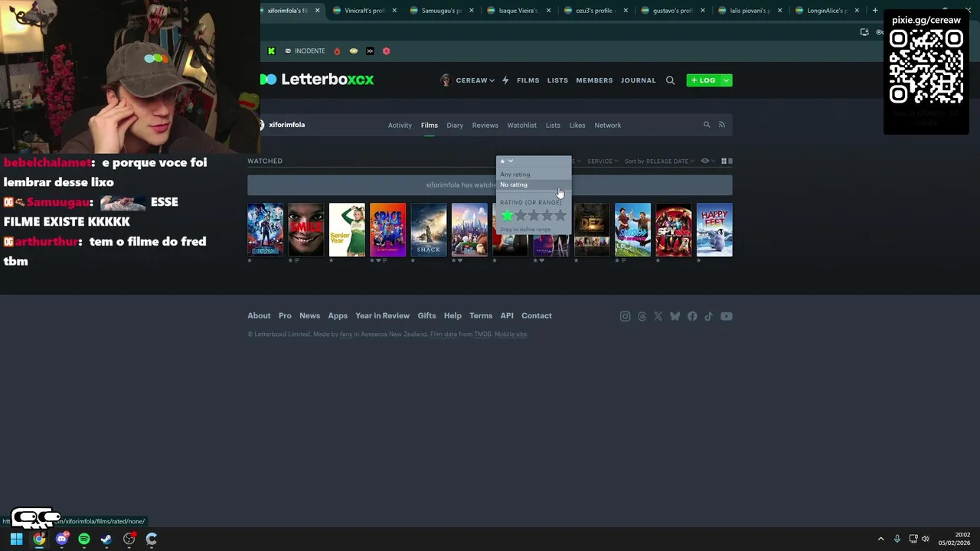This screenshot has height=551, width=980.
Task: Switch to profile Diary tab
Action: point(455,126)
